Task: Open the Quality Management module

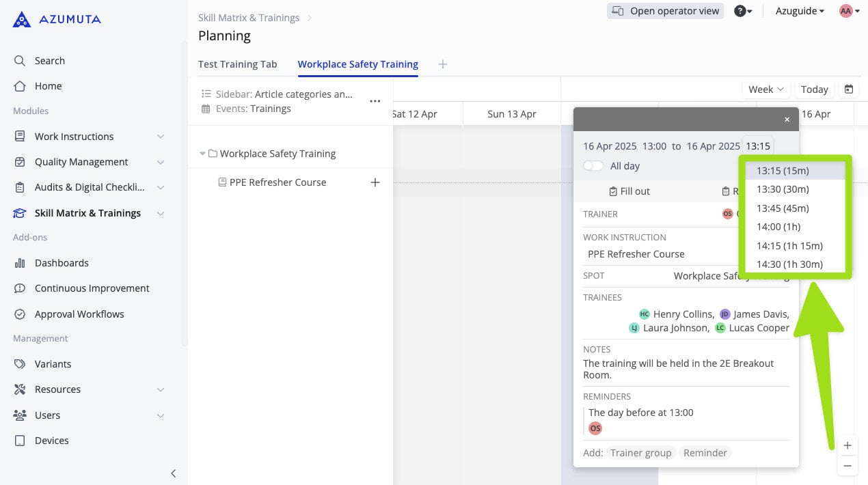Action: [x=81, y=162]
